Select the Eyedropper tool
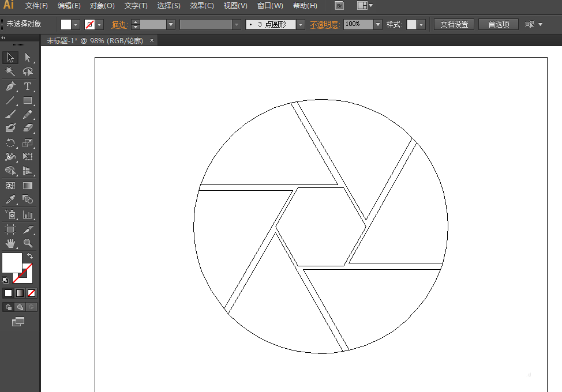This screenshot has height=392, width=562. 10,199
